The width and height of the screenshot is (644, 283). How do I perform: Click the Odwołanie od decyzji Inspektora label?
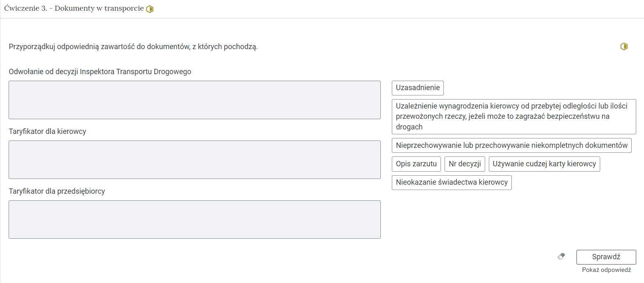point(100,72)
